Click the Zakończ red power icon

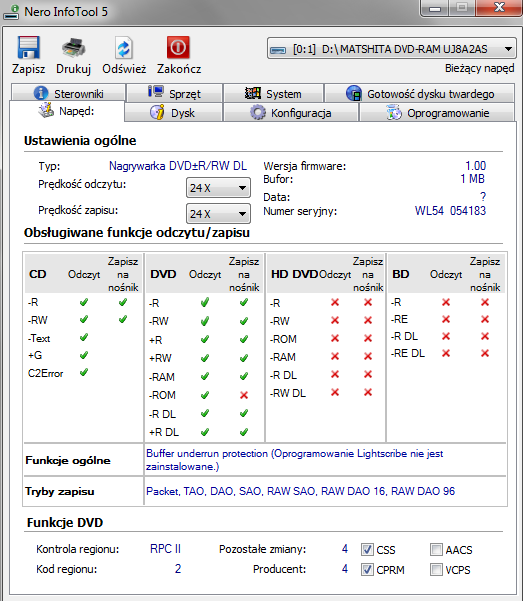pos(178,48)
